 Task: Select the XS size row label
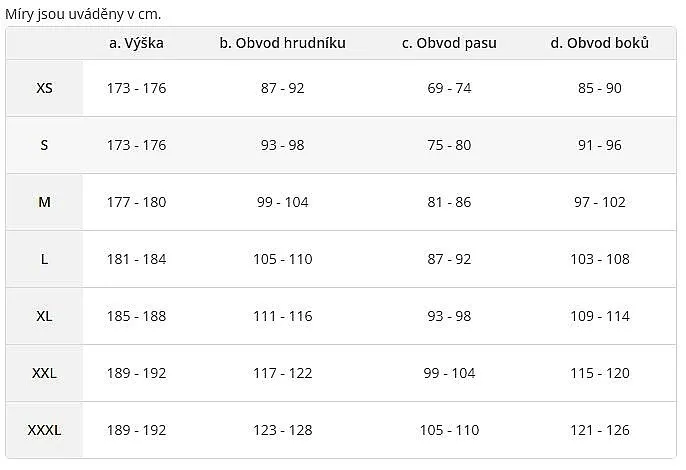(44, 88)
